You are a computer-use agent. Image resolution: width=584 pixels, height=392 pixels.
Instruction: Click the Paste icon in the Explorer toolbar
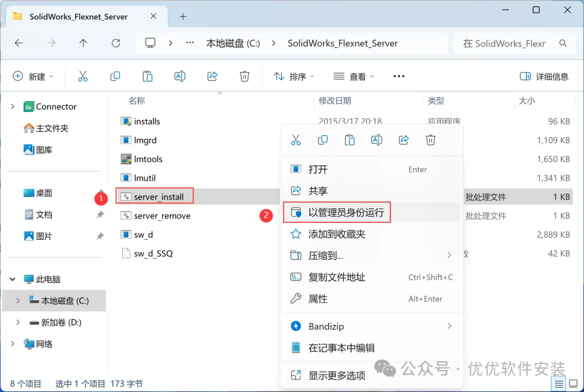pyautogui.click(x=148, y=76)
